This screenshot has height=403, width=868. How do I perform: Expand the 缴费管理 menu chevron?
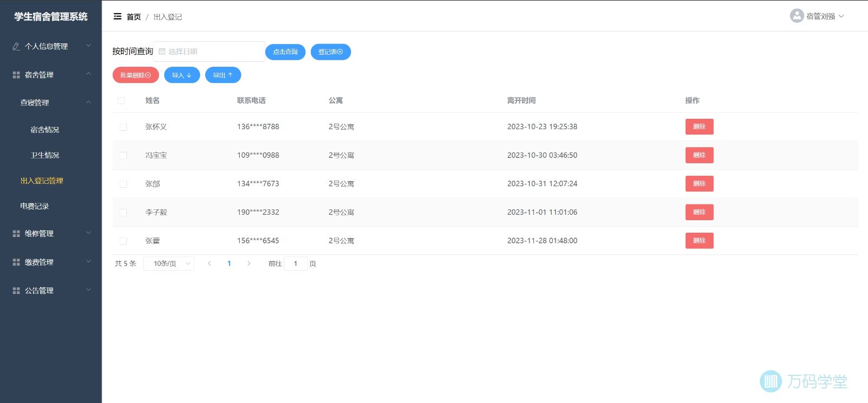[88, 261]
